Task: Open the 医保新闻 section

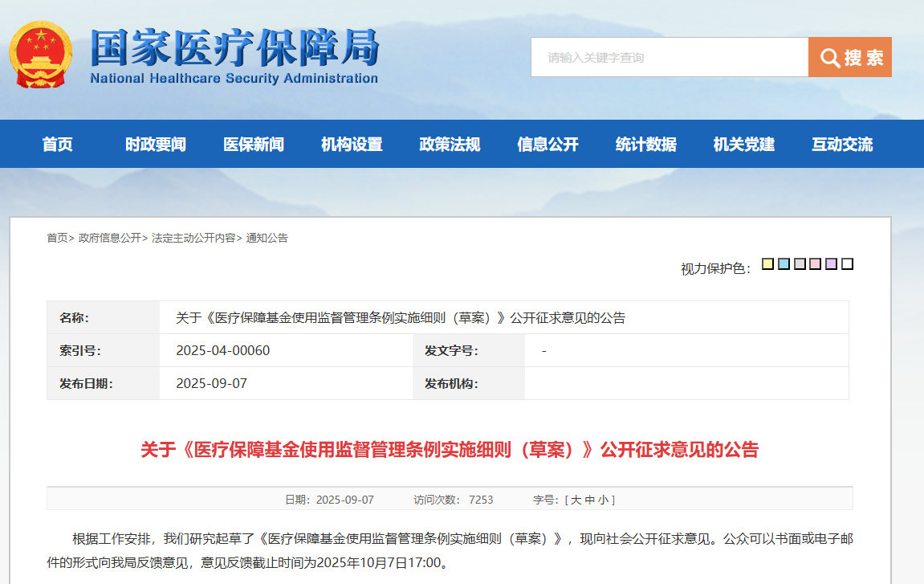Action: click(x=254, y=145)
